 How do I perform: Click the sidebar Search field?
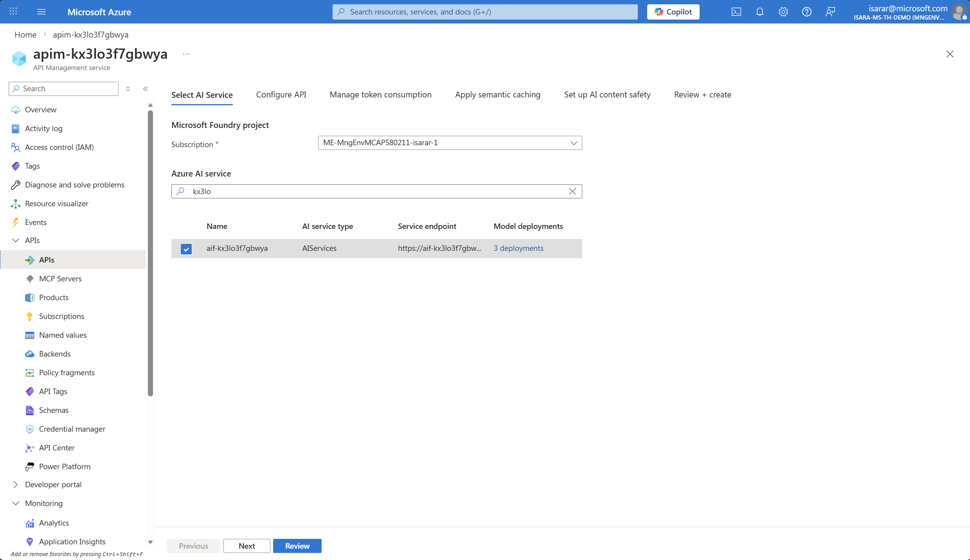point(63,89)
